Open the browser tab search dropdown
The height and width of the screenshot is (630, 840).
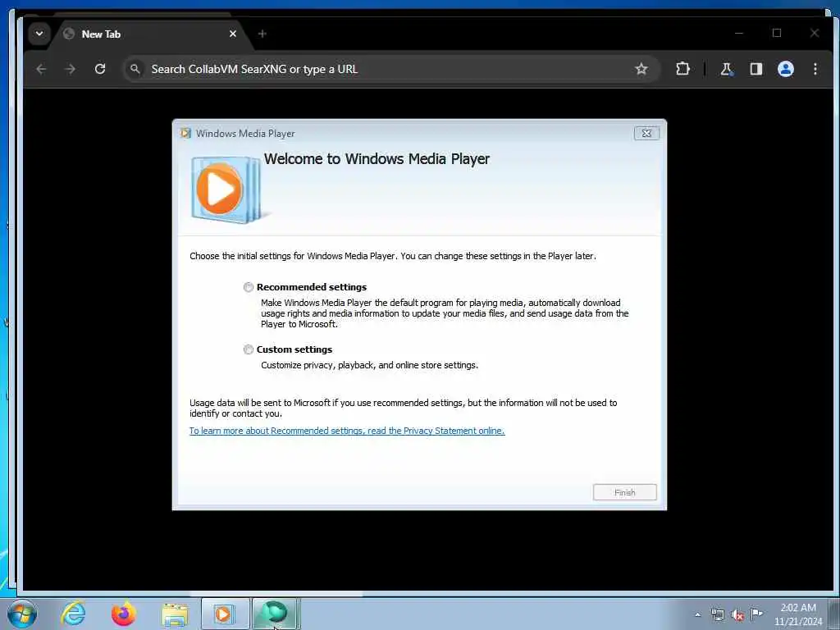click(39, 33)
